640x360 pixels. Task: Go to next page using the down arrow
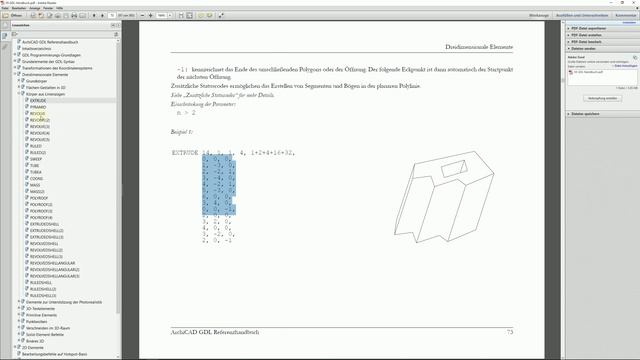pos(102,16)
